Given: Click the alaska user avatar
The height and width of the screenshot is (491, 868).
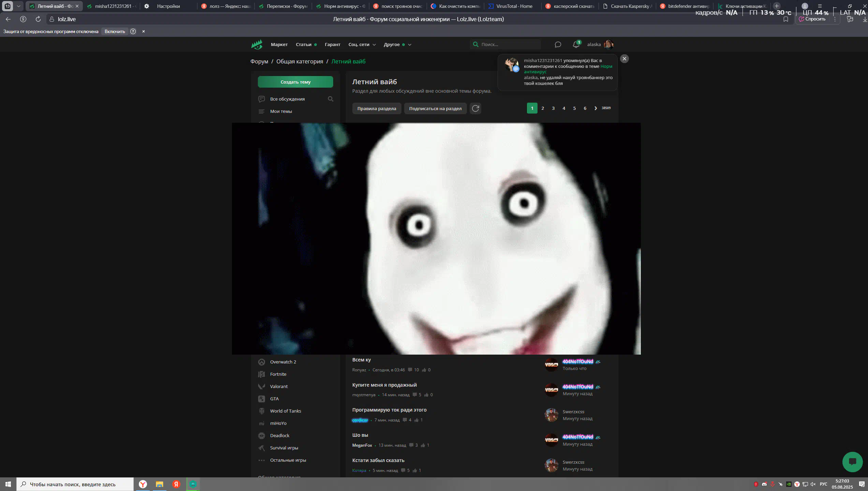Looking at the screenshot, I should pos(608,44).
